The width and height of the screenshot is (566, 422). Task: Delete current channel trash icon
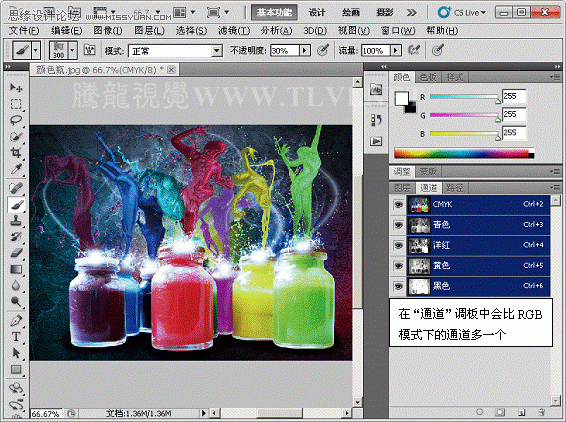(x=541, y=412)
